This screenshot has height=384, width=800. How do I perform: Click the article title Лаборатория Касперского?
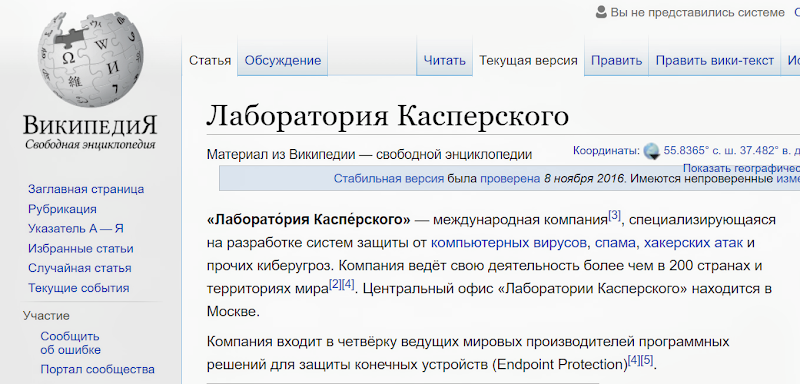point(387,116)
